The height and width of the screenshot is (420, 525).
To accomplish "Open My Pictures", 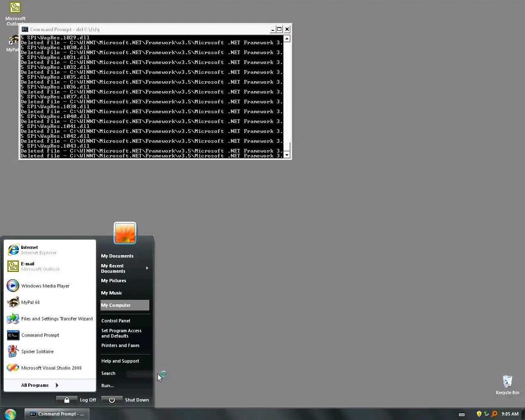I will tap(114, 281).
